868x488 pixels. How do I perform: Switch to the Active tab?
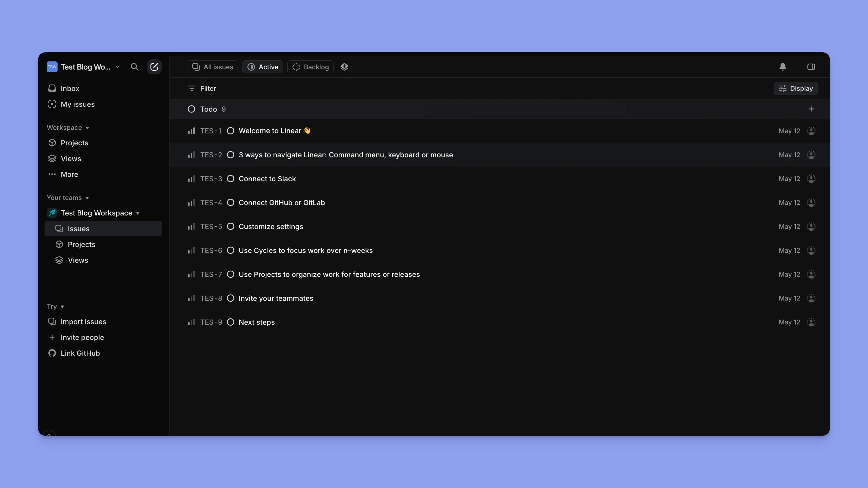point(262,67)
